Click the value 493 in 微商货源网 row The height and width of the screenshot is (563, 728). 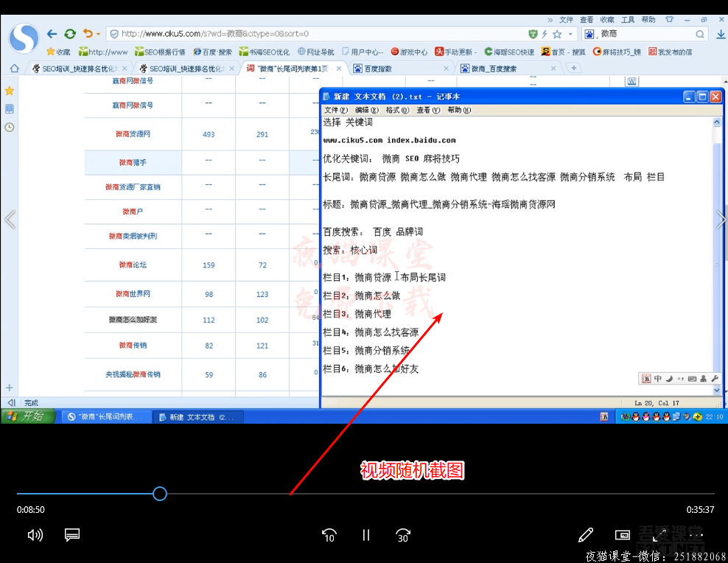tap(209, 135)
